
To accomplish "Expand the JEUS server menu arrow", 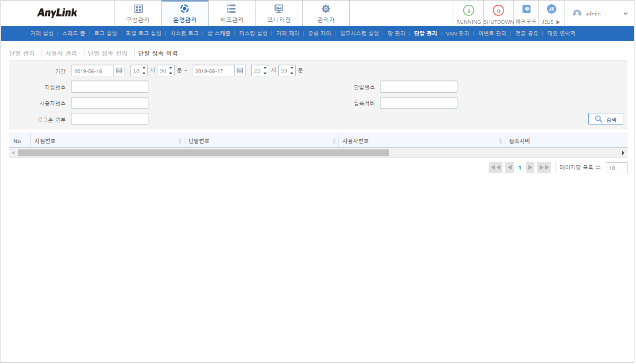I will [558, 22].
